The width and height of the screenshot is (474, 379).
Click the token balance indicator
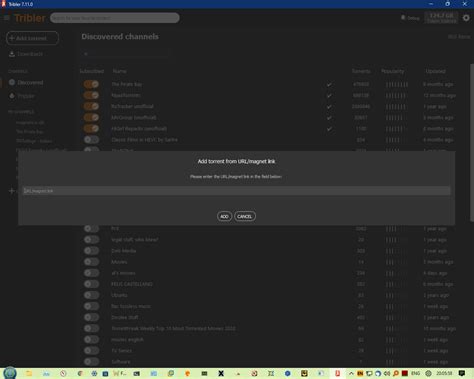[441, 18]
